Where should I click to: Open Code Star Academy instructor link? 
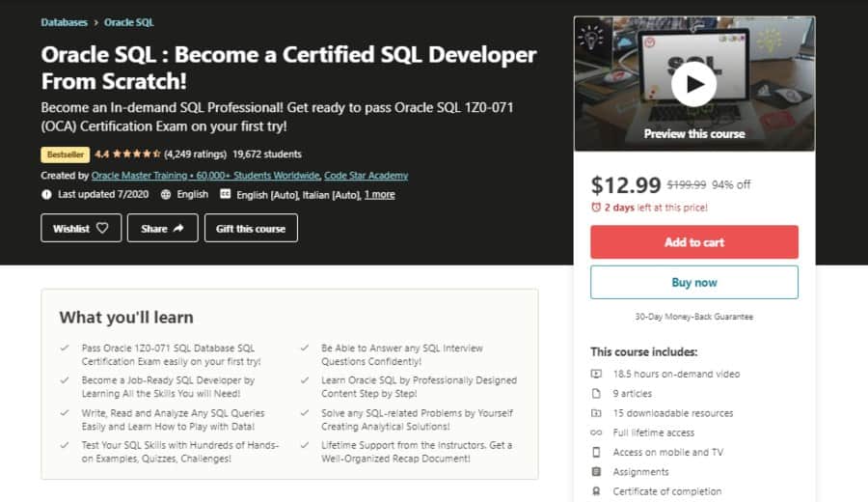click(366, 176)
